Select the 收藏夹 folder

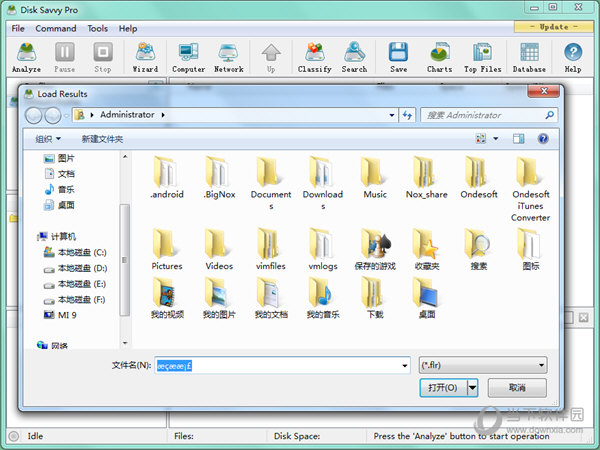click(x=427, y=249)
